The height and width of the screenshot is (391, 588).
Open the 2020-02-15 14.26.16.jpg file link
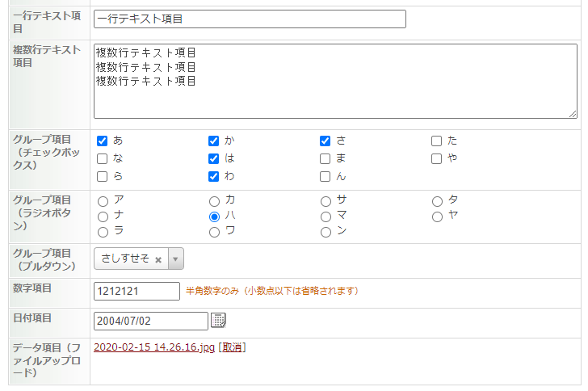154,347
